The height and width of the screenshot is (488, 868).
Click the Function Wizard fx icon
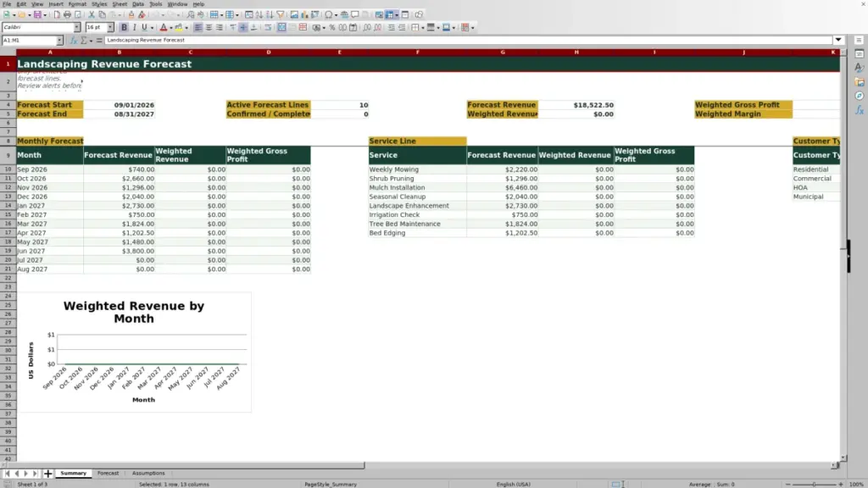(73, 41)
